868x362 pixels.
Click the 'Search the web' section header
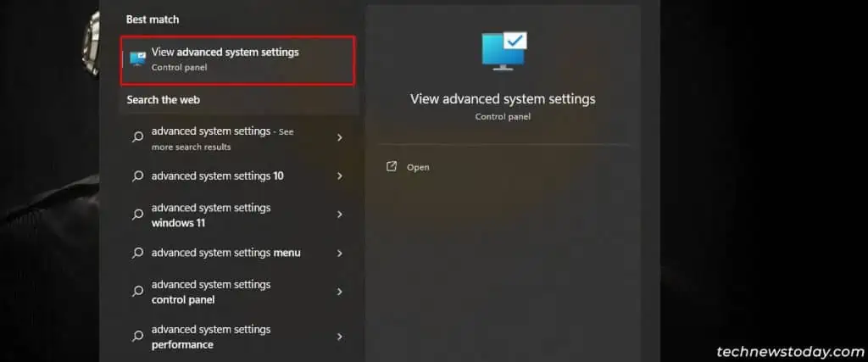tap(164, 100)
